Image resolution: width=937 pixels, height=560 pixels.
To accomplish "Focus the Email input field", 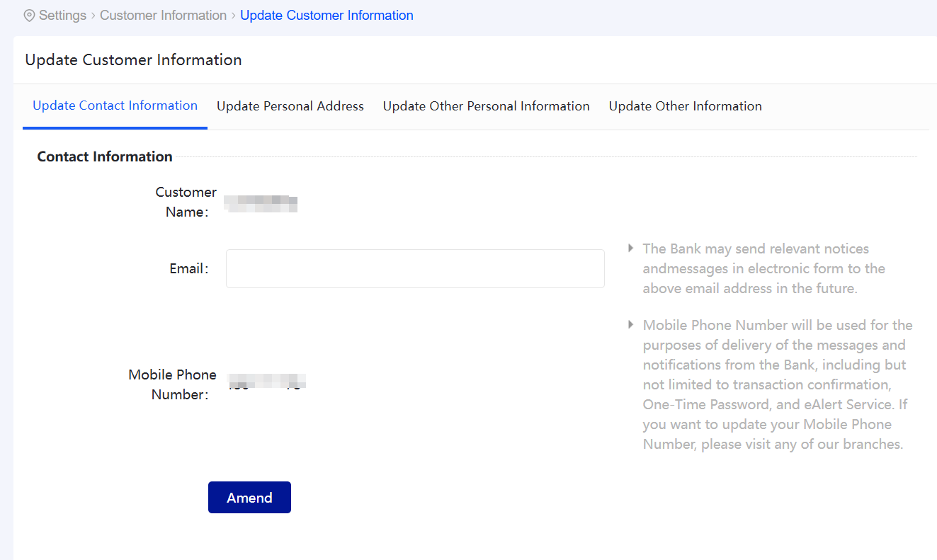I will click(x=414, y=269).
